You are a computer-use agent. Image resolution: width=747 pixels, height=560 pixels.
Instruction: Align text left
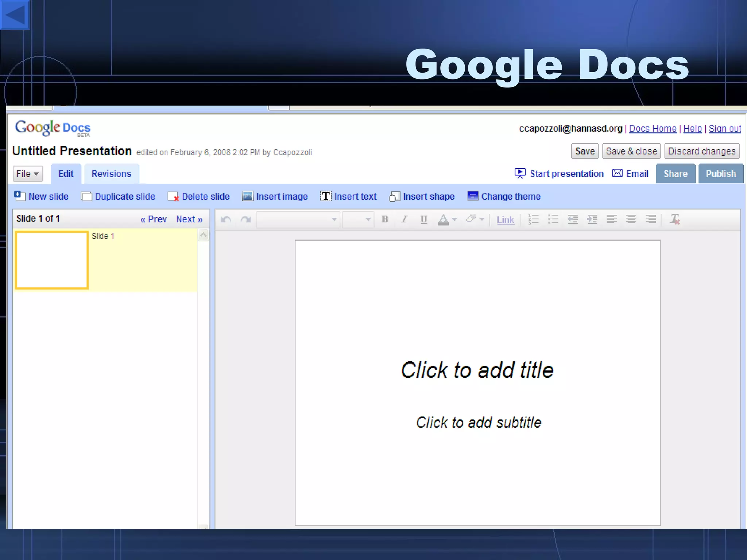[x=612, y=219]
